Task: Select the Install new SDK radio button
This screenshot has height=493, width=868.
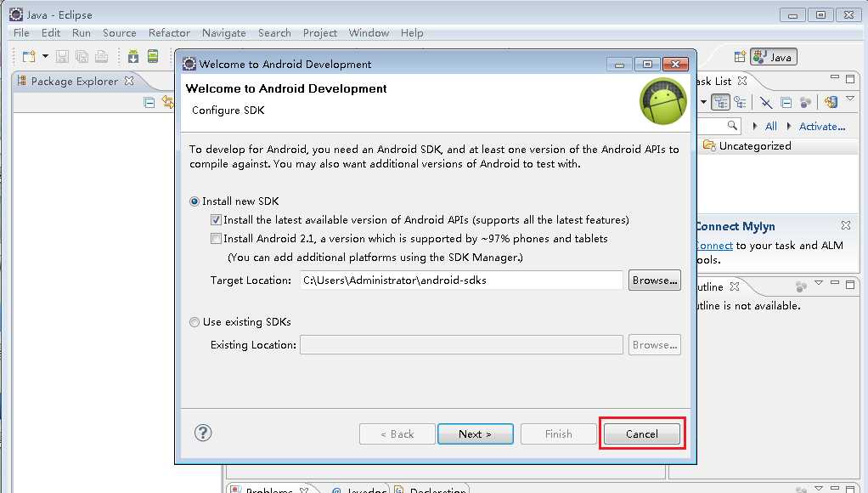Action: [194, 201]
